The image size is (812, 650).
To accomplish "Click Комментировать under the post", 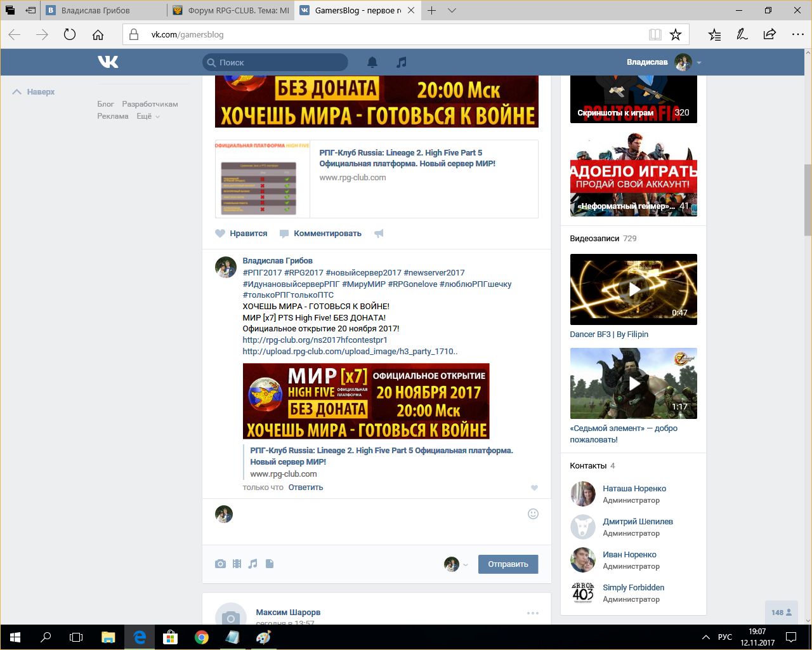I will tap(320, 234).
